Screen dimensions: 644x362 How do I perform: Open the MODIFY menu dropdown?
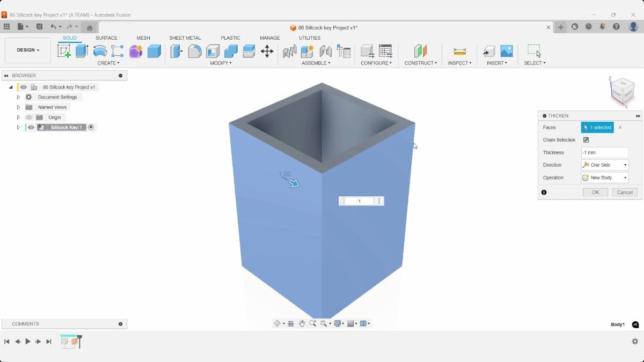coord(221,63)
